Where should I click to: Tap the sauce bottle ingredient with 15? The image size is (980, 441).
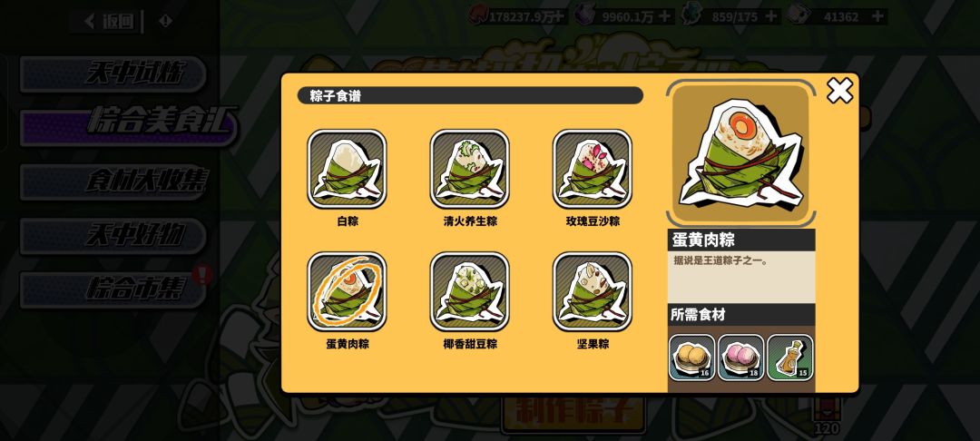(790, 358)
